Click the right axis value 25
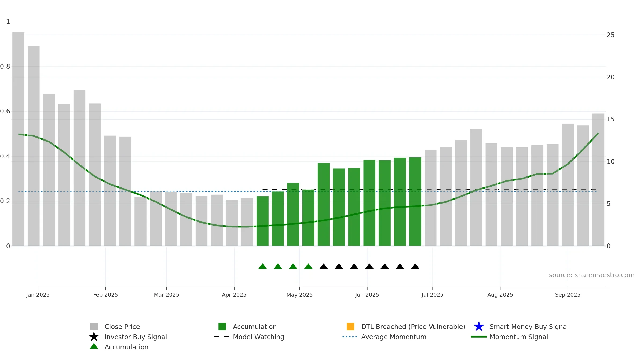The image size is (644, 362). (x=611, y=35)
